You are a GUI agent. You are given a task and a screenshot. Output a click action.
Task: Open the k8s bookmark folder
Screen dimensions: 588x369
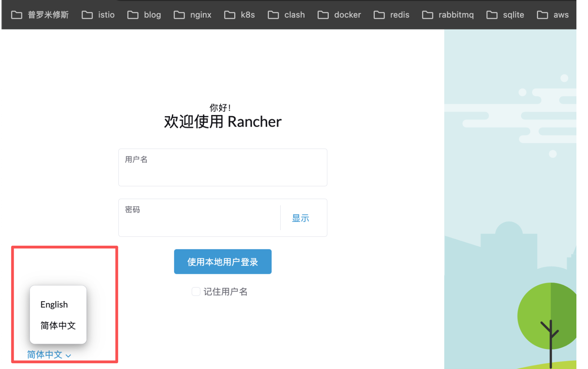(240, 15)
